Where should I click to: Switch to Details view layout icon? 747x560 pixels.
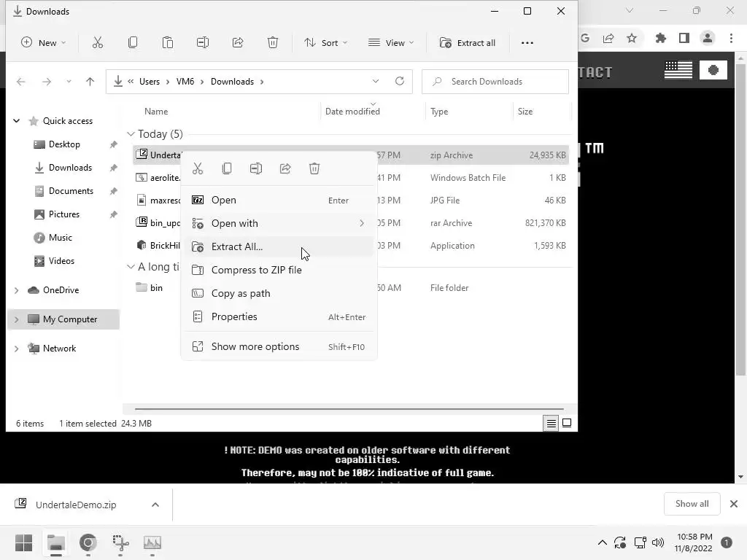551,423
